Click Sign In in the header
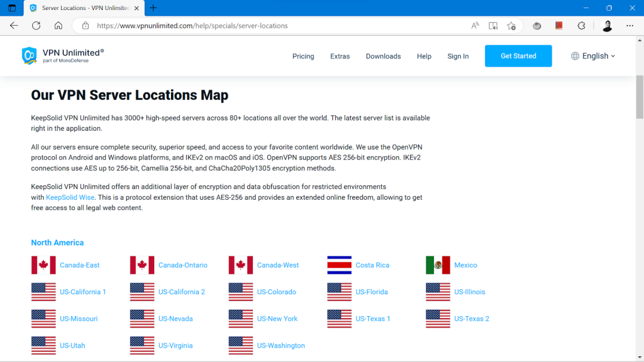This screenshot has width=644, height=362. click(458, 56)
